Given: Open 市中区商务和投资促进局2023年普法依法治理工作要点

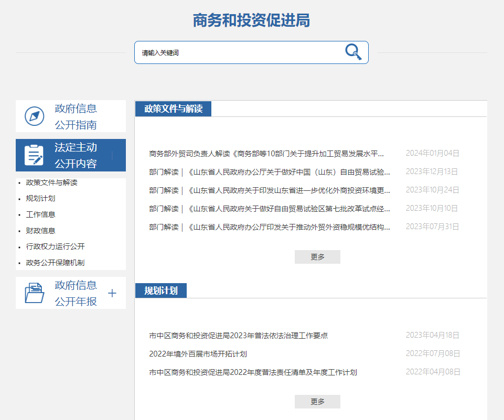Looking at the screenshot, I should [239, 336].
